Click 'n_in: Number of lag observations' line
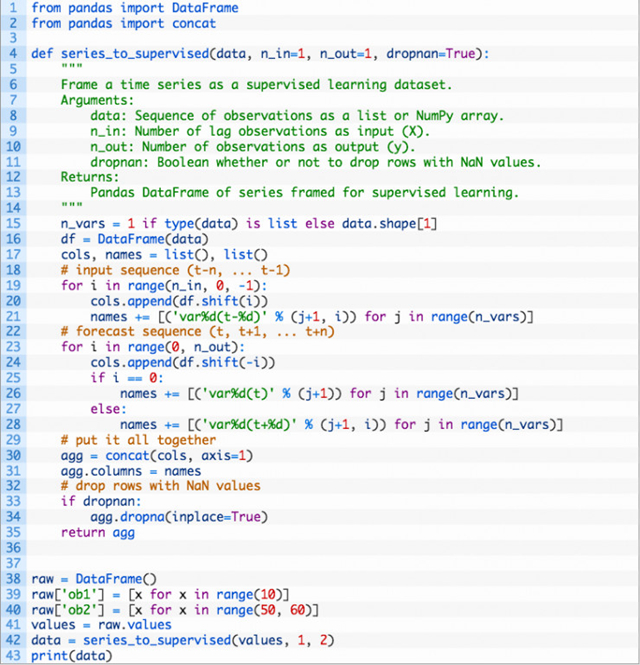Image resolution: width=640 pixels, height=665 pixels. tap(260, 131)
